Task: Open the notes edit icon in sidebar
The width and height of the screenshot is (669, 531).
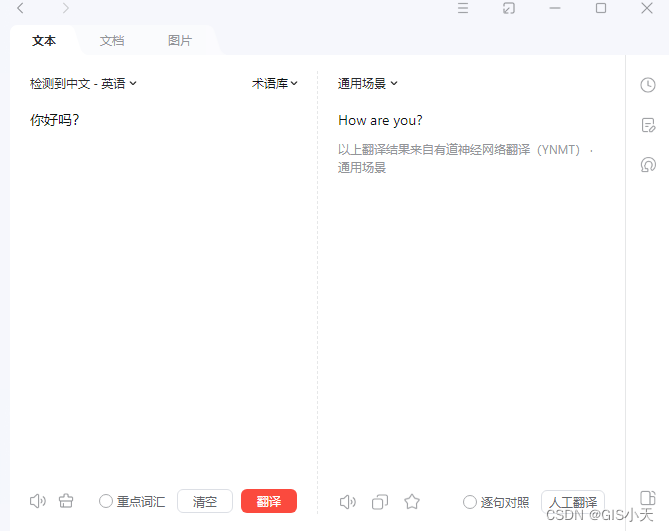Action: click(x=648, y=125)
